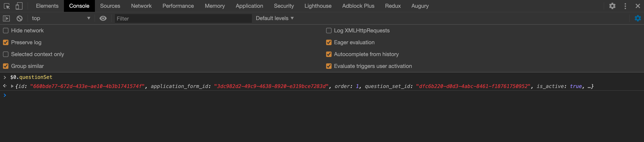The height and width of the screenshot is (142, 644).
Task: Open the Sources tab
Action: [110, 6]
